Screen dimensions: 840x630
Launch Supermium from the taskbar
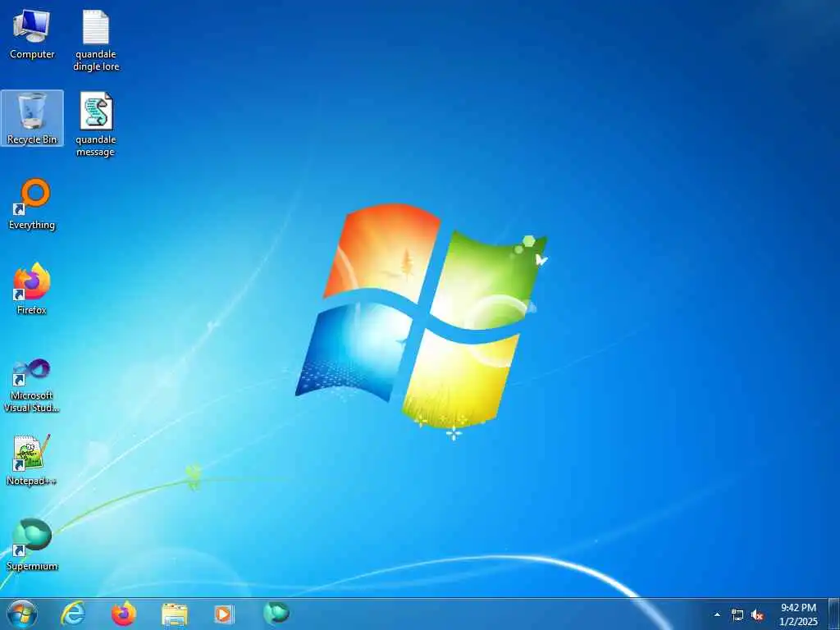pos(276,614)
